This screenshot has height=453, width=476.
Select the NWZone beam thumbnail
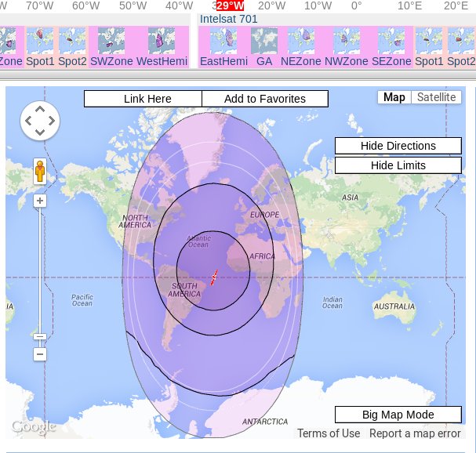(347, 41)
